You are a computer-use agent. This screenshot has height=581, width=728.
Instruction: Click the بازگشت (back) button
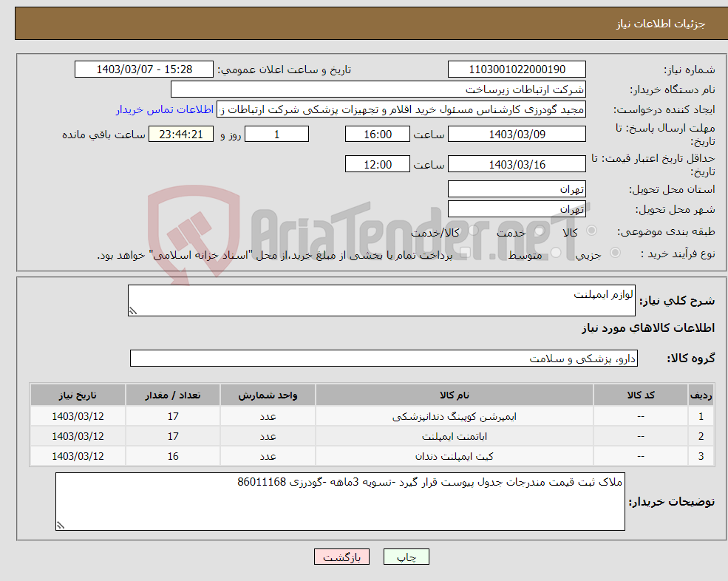point(341,557)
